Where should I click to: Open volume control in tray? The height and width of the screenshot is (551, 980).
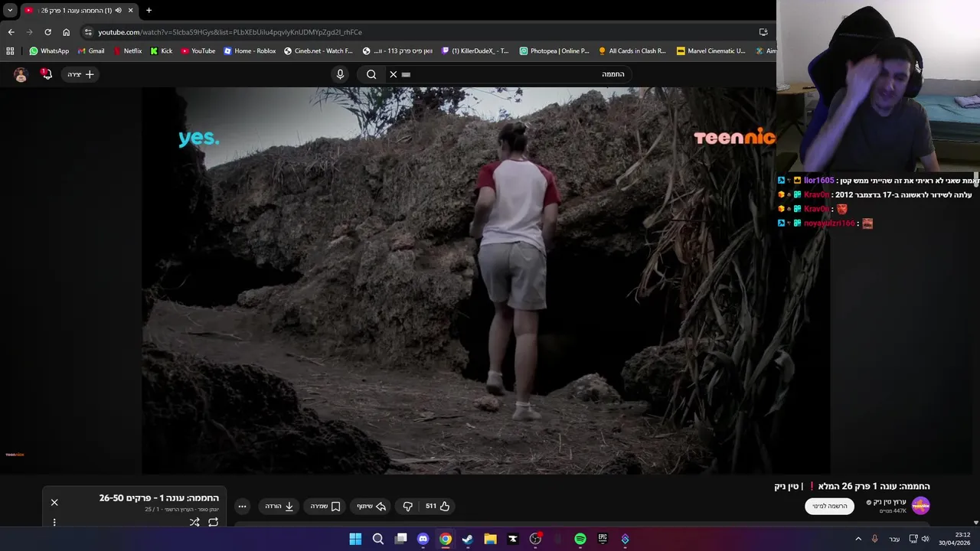925,539
